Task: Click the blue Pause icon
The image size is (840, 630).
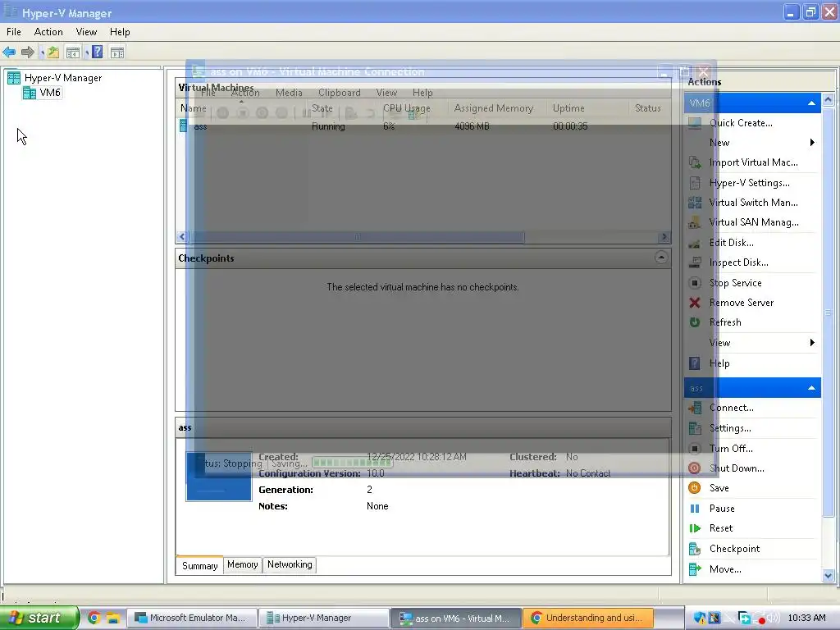Action: (695, 509)
